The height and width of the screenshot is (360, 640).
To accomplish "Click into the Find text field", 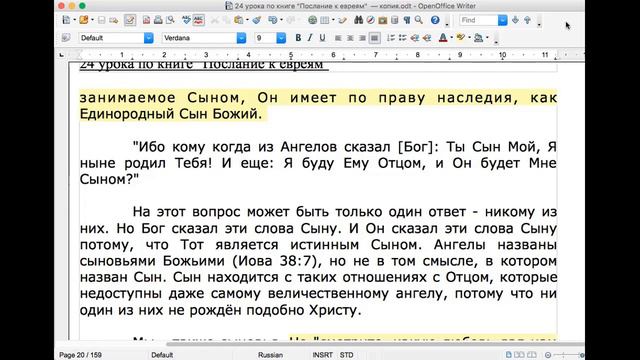I will [478, 20].
